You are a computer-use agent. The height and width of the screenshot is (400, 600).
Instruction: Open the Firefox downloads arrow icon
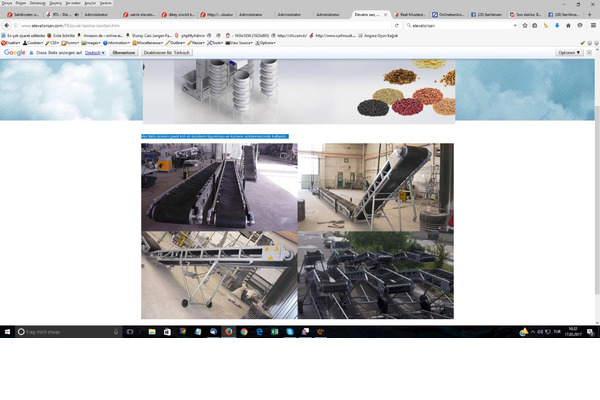tap(557, 25)
